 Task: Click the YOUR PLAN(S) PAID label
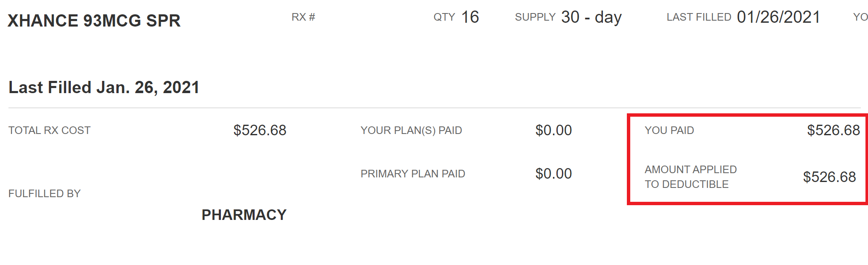coord(411,131)
